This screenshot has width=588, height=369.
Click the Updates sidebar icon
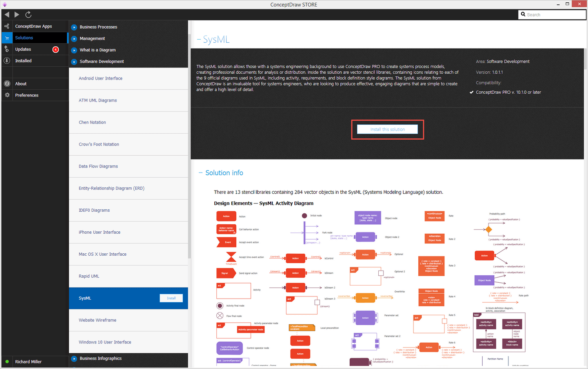[x=7, y=49]
